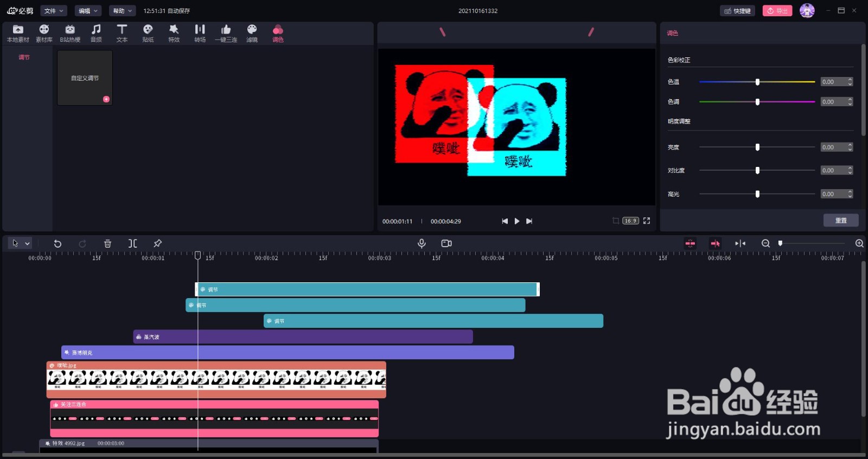The width and height of the screenshot is (868, 459).
Task: Adjust the 对比度 contrast slider
Action: (x=757, y=171)
